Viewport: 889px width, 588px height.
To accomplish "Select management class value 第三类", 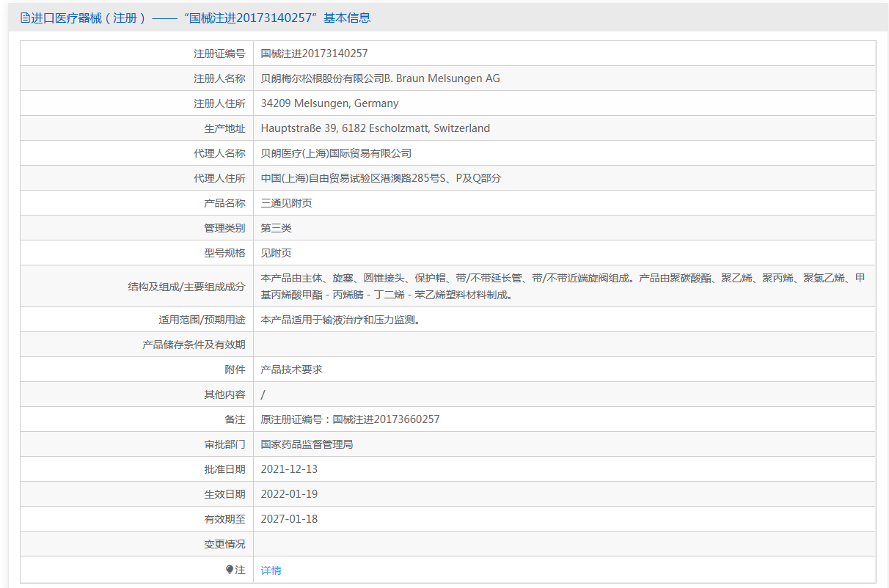I will [277, 228].
